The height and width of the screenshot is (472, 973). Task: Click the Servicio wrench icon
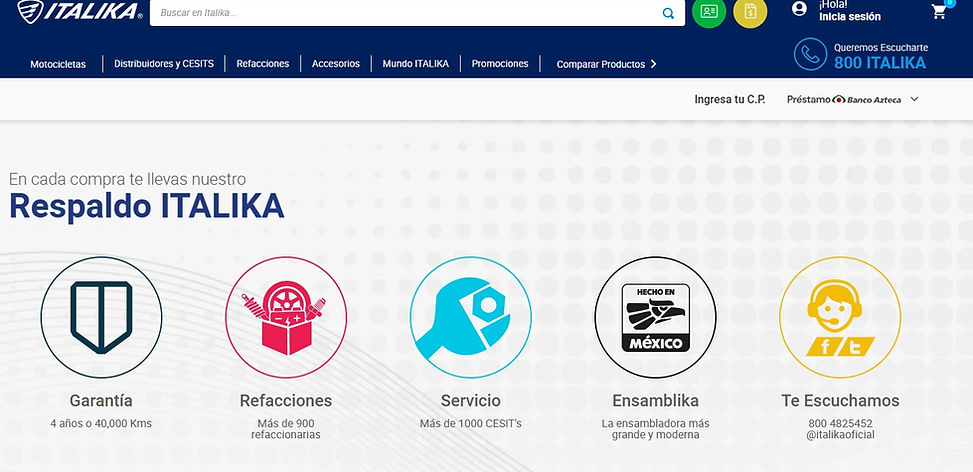pyautogui.click(x=470, y=317)
